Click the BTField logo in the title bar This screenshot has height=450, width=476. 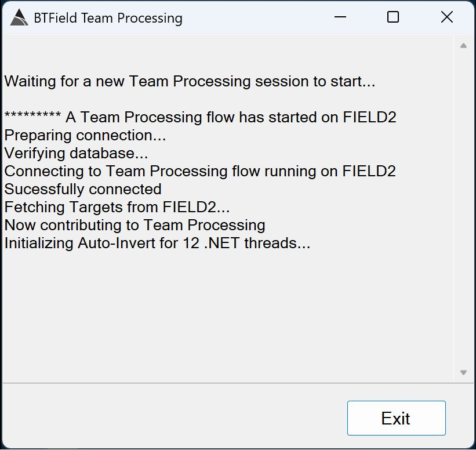pyautogui.click(x=19, y=18)
